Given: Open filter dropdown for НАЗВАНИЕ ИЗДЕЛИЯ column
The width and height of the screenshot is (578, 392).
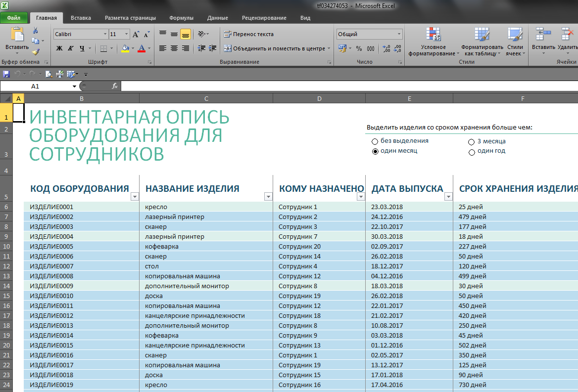Looking at the screenshot, I should 268,197.
